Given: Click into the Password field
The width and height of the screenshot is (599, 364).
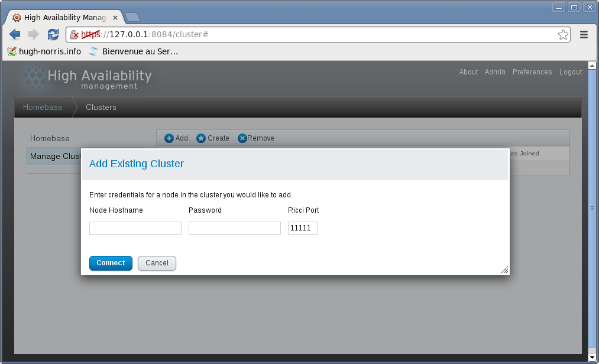Looking at the screenshot, I should [234, 228].
